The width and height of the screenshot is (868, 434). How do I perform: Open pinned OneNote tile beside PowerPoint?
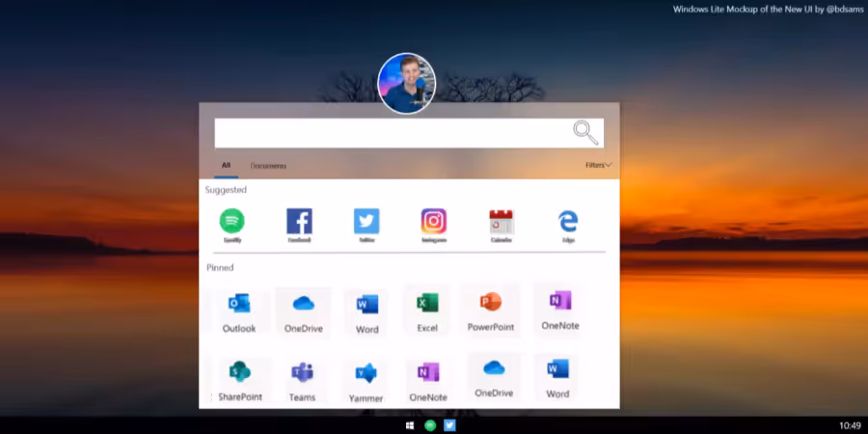coord(560,310)
